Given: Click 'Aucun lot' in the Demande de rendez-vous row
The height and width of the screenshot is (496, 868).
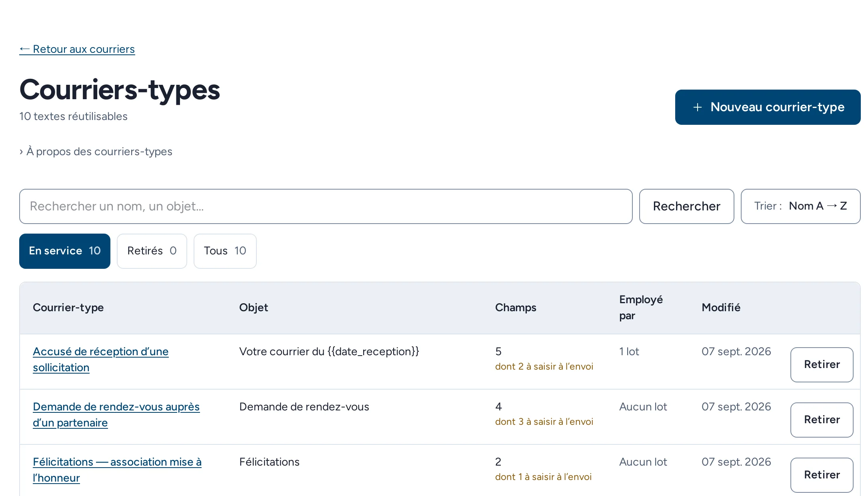Looking at the screenshot, I should point(643,407).
